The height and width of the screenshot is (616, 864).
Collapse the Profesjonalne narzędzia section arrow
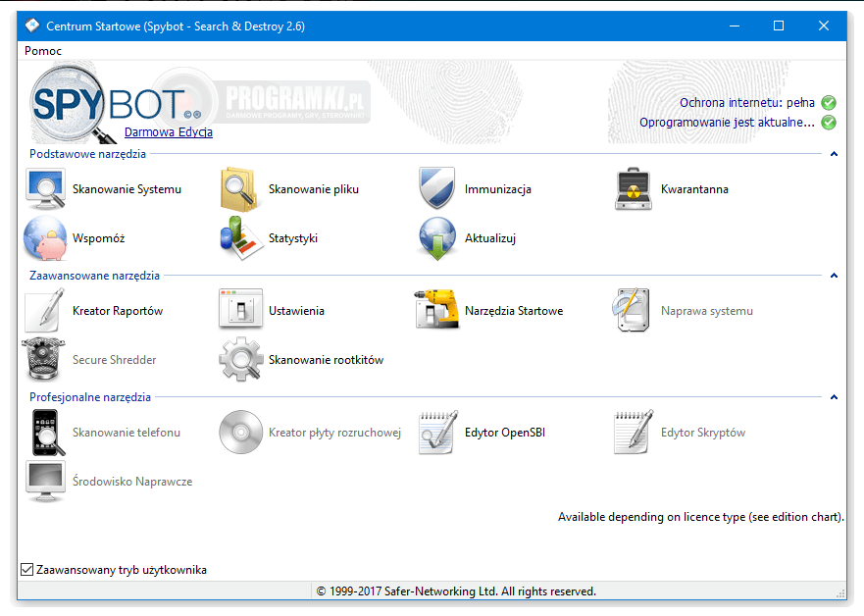coord(834,397)
